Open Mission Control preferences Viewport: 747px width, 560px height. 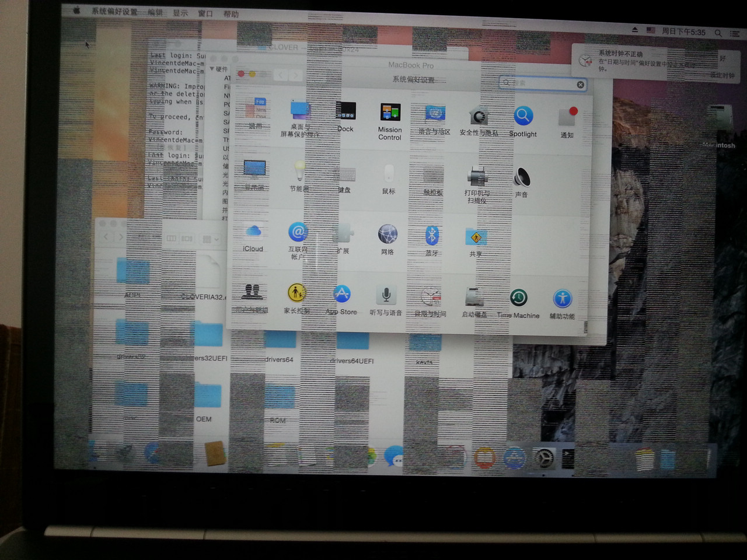[390, 121]
